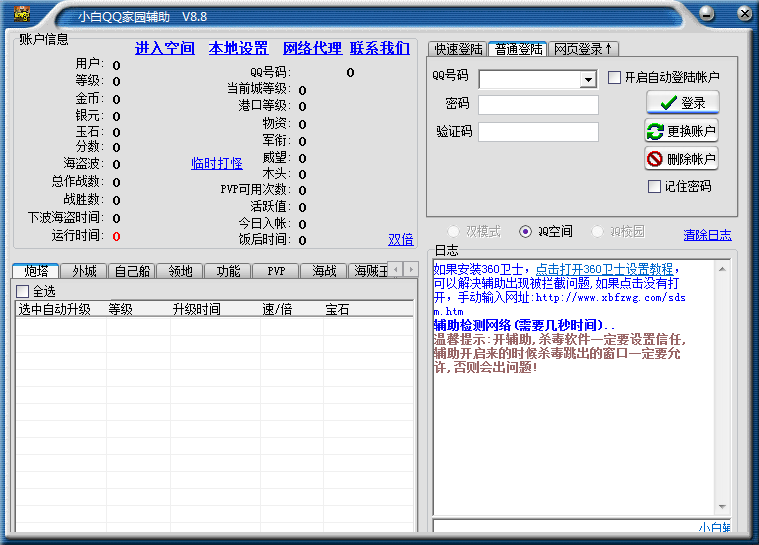Click the app logo icon in title bar

21,14
